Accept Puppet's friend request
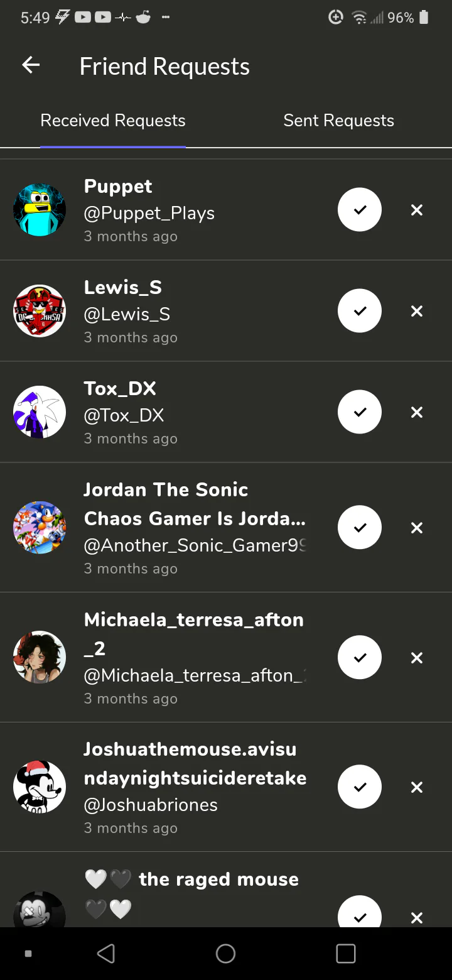The width and height of the screenshot is (452, 980). (360, 210)
